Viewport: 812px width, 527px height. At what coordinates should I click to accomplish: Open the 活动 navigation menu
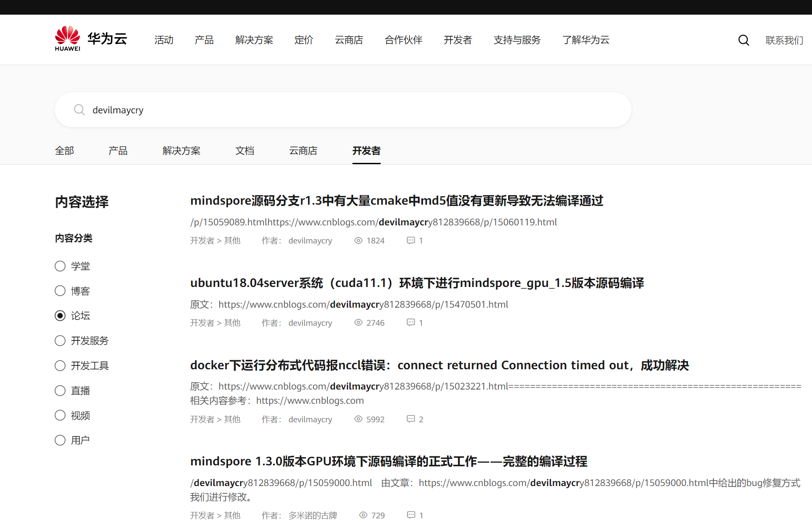pyautogui.click(x=164, y=40)
